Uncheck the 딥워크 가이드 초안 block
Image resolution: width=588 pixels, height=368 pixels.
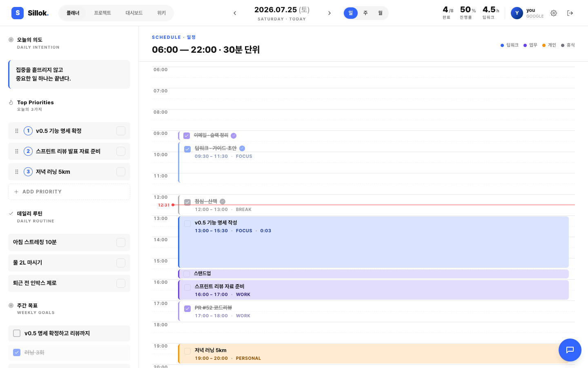click(187, 149)
